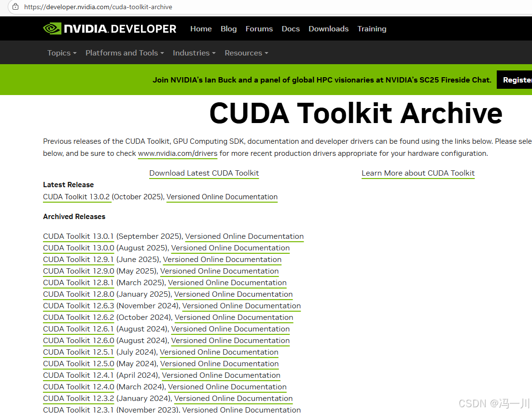Open the www.nvidia.com/drivers link

pos(177,153)
